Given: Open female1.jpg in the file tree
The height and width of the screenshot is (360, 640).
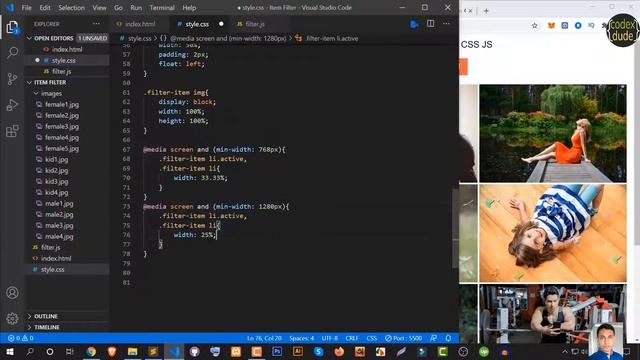Looking at the screenshot, I should tap(62, 104).
